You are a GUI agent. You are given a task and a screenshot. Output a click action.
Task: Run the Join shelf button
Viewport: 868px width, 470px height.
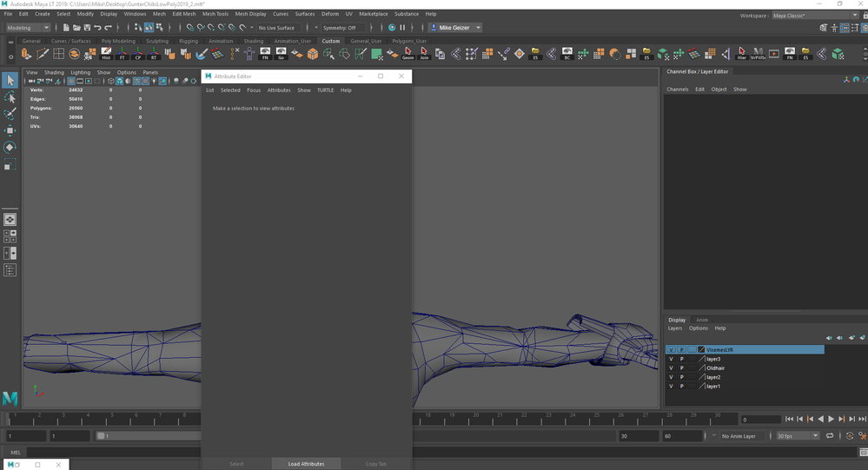(424, 54)
